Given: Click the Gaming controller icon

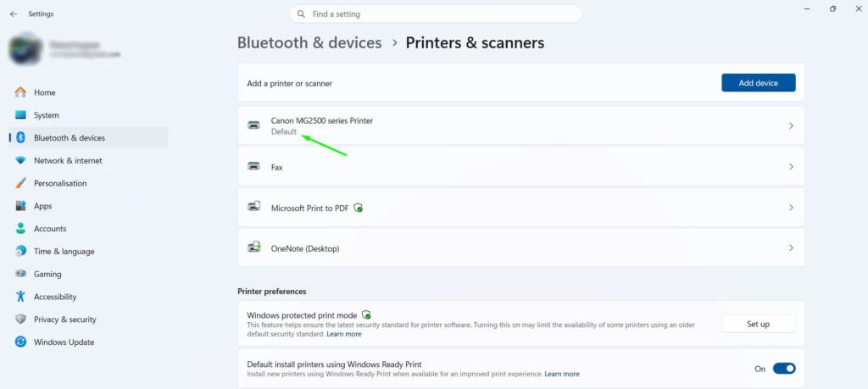Looking at the screenshot, I should (x=20, y=274).
